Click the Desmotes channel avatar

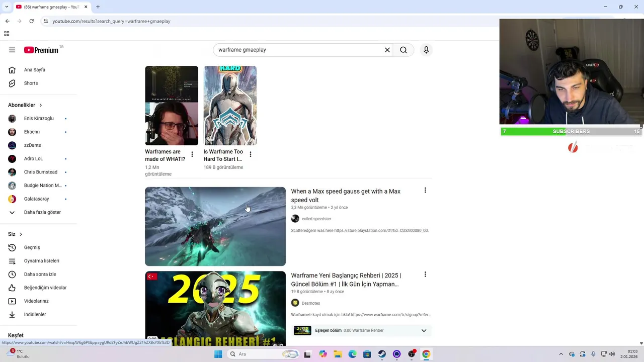[295, 303]
